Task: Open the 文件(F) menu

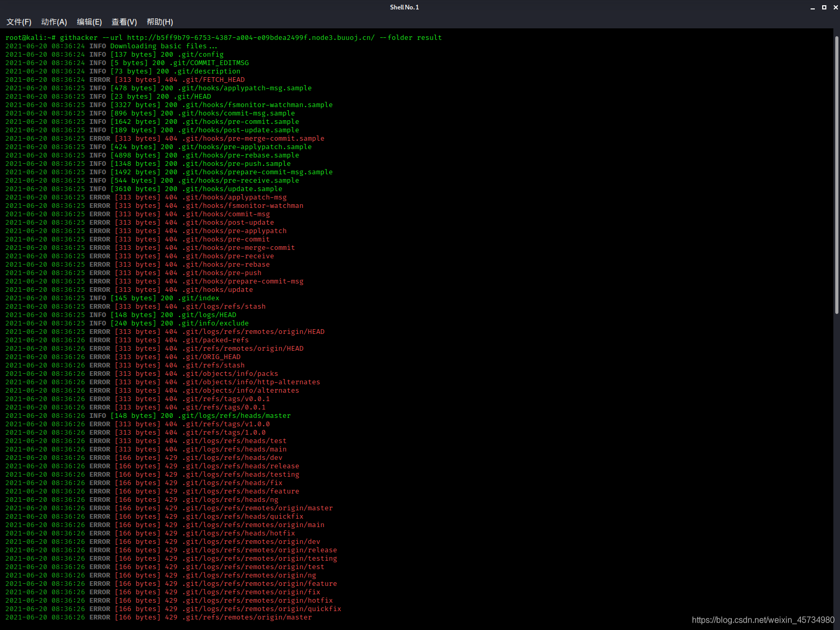Action: click(x=19, y=22)
